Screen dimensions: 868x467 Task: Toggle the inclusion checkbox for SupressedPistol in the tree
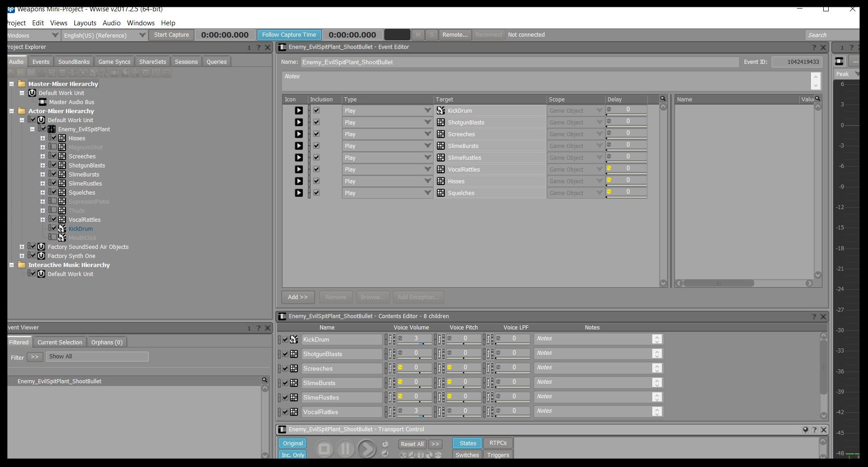(54, 201)
